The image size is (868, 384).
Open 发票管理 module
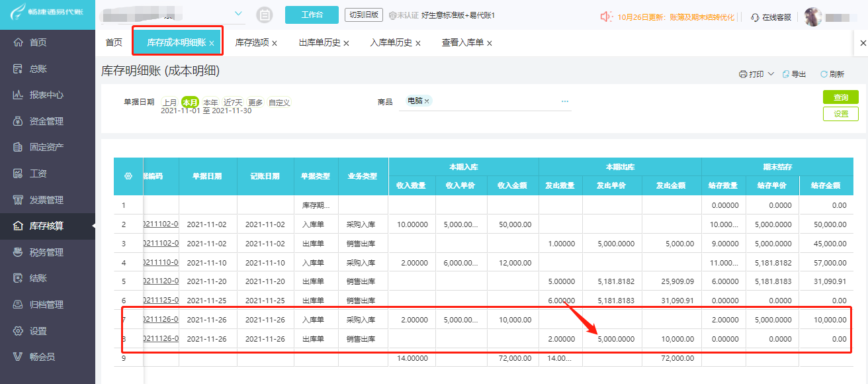46,200
